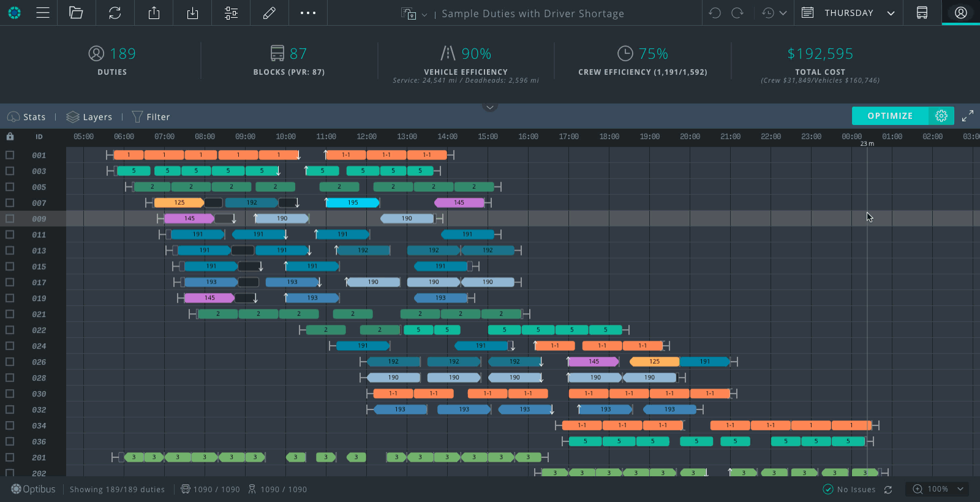Image resolution: width=980 pixels, height=502 pixels.
Task: Check the box for duty 015
Action: [10, 267]
